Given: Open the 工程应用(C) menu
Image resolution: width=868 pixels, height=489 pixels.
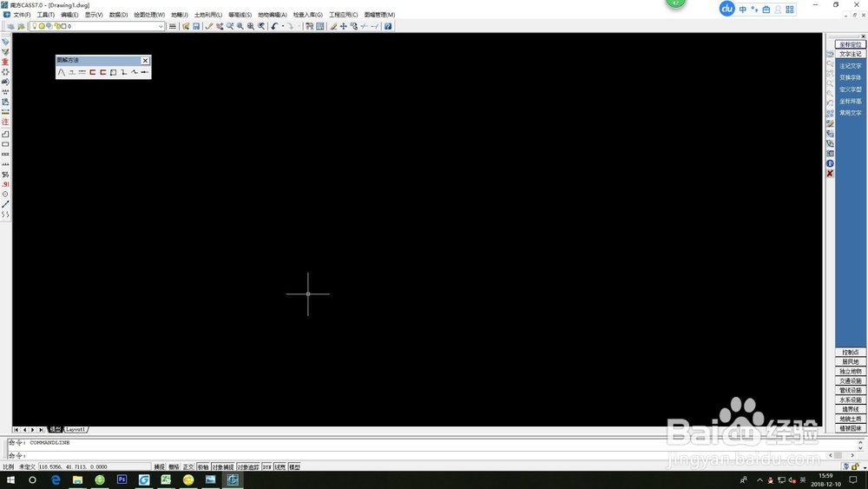Looking at the screenshot, I should (x=343, y=15).
